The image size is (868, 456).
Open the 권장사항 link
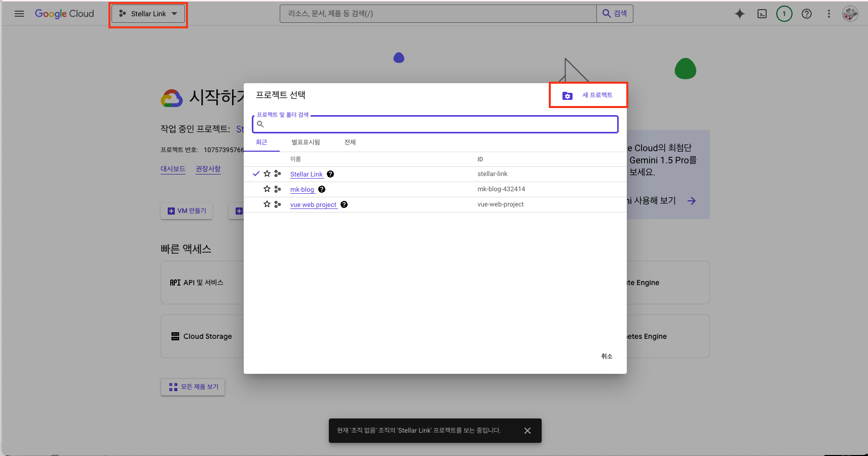pyautogui.click(x=208, y=169)
